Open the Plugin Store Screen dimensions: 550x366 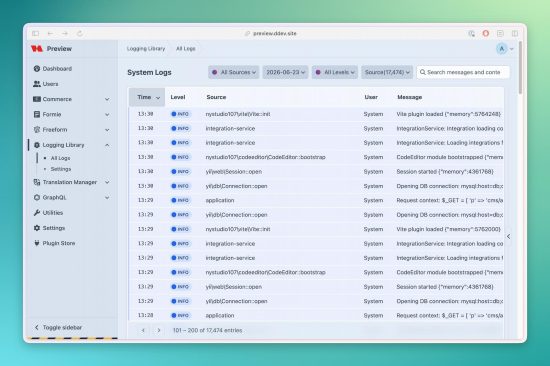coord(54,243)
